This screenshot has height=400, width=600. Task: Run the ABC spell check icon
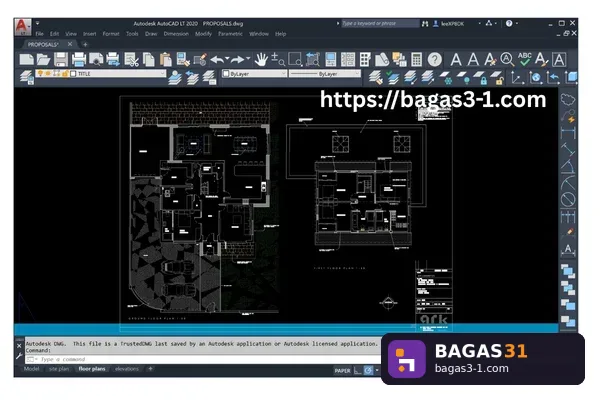(x=524, y=59)
